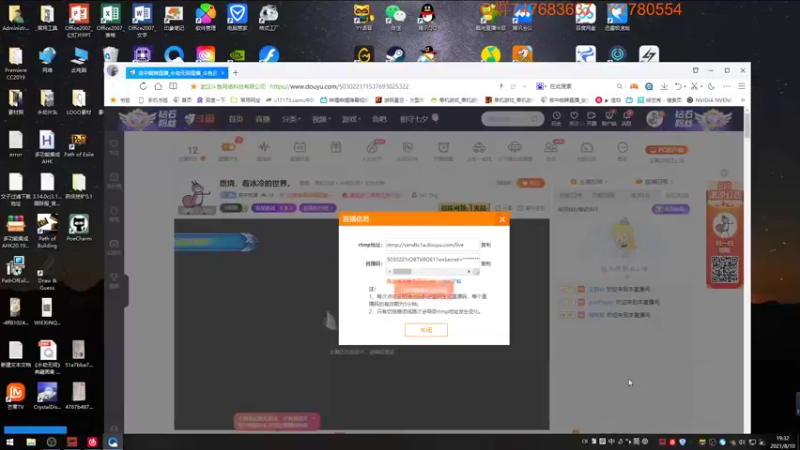Toggle the orange stream switch

229,147
